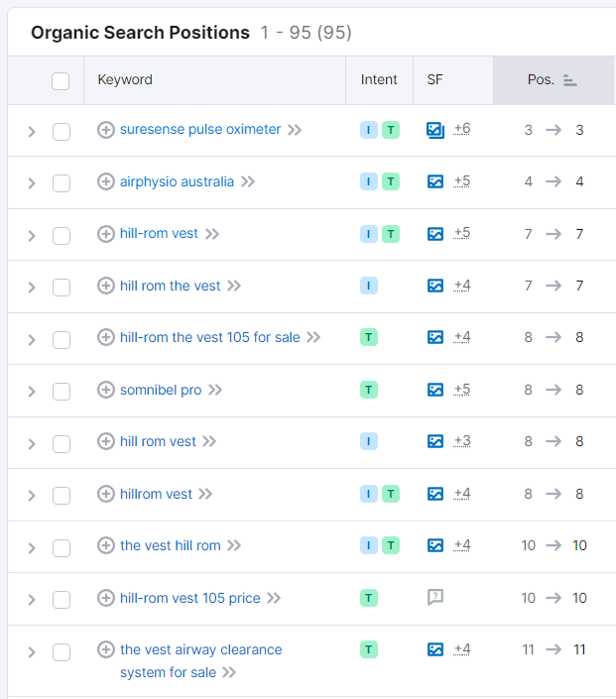The image size is (616, 699).
Task: Expand the somnibel pro row
Action: [x=32, y=392]
